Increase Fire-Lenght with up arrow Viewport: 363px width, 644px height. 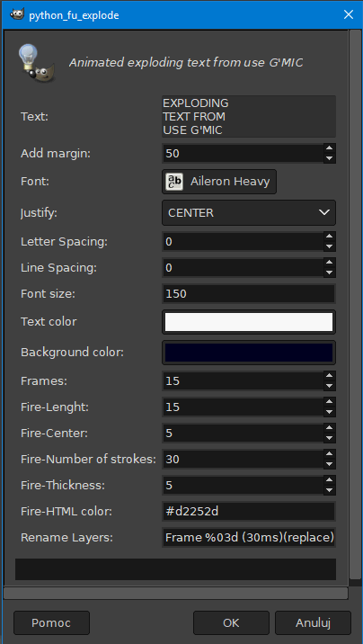pyautogui.click(x=329, y=402)
